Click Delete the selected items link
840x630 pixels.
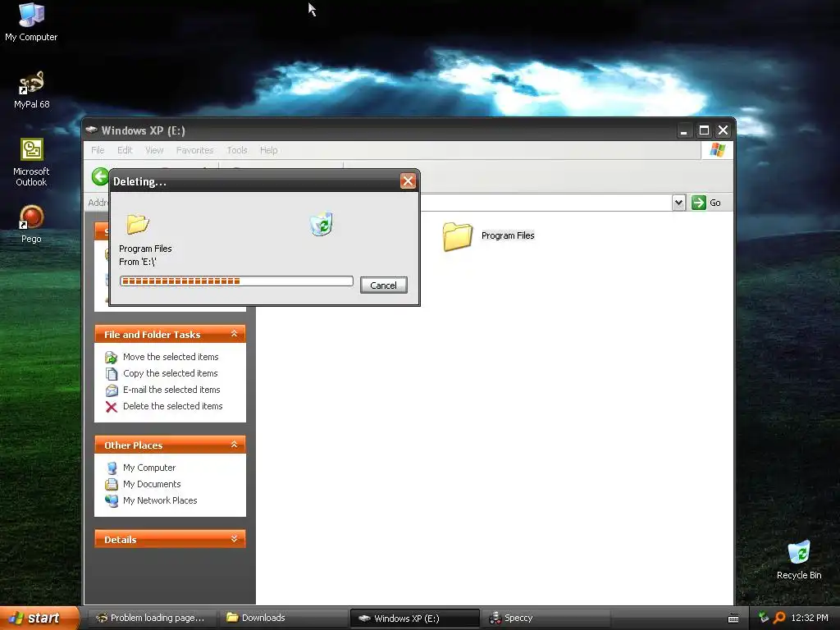point(172,406)
